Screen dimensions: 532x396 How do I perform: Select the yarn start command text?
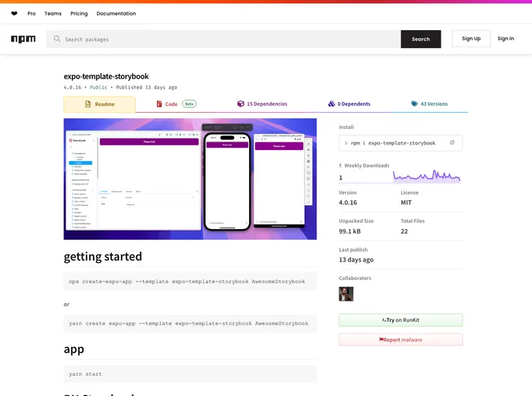coord(86,374)
